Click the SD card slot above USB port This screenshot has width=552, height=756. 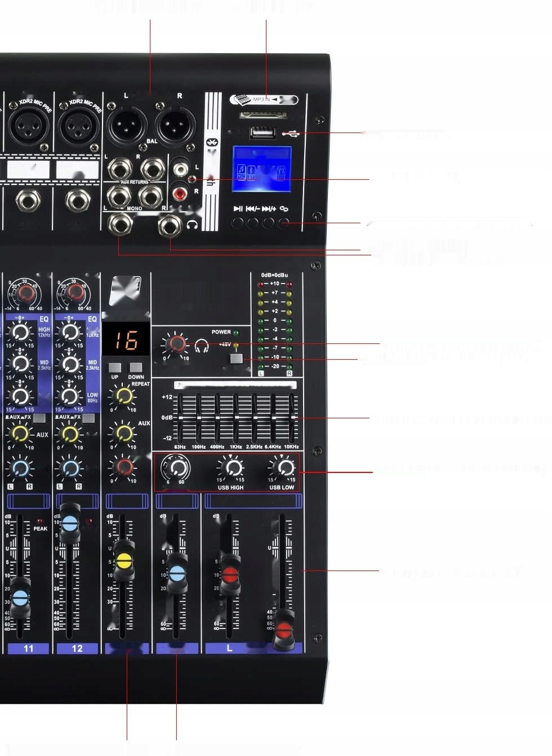262,115
